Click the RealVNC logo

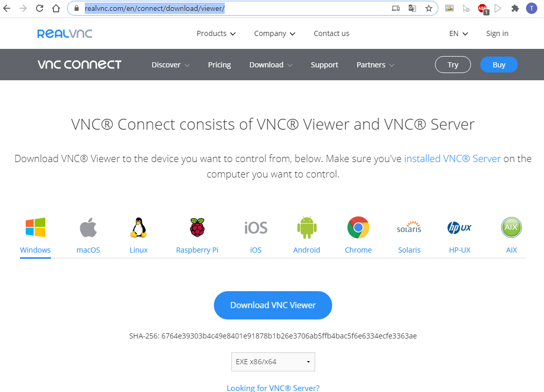[x=65, y=33]
